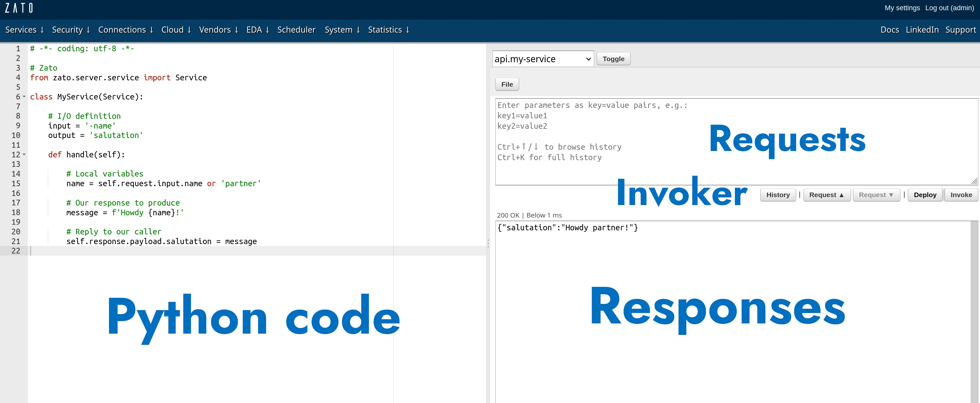Open the Security menu
Image resolution: width=980 pixels, height=403 pixels.
point(71,30)
